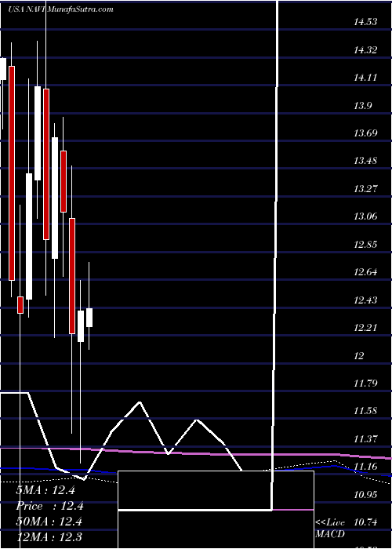Select the 13.48 price level
Screen dimensions: 392x549
(365, 162)
